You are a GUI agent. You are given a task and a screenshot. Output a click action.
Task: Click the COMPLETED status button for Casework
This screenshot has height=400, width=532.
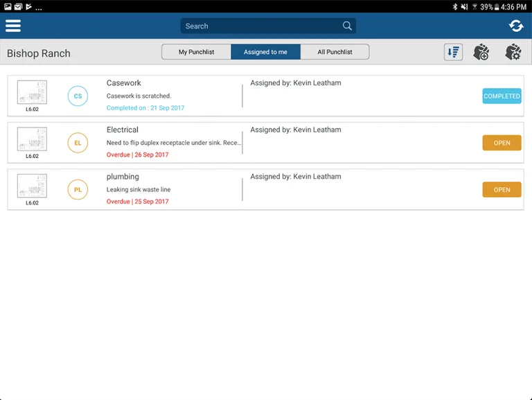click(x=502, y=96)
